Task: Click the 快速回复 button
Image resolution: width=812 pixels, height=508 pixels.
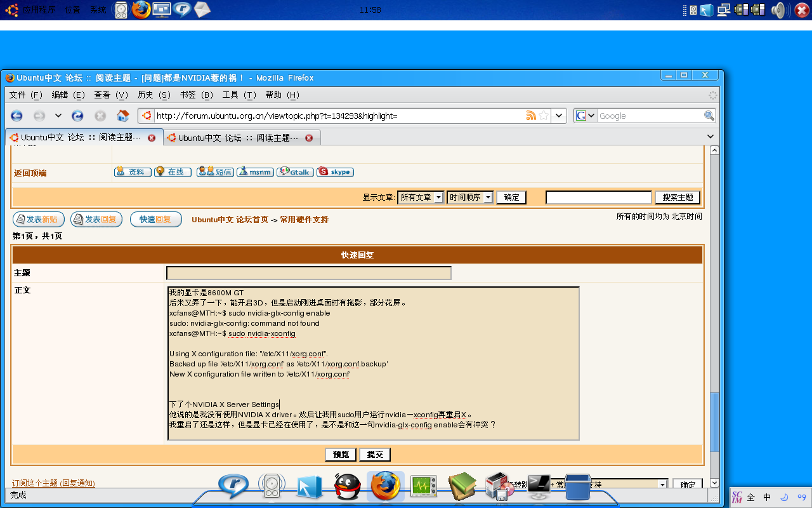Action: tap(156, 220)
